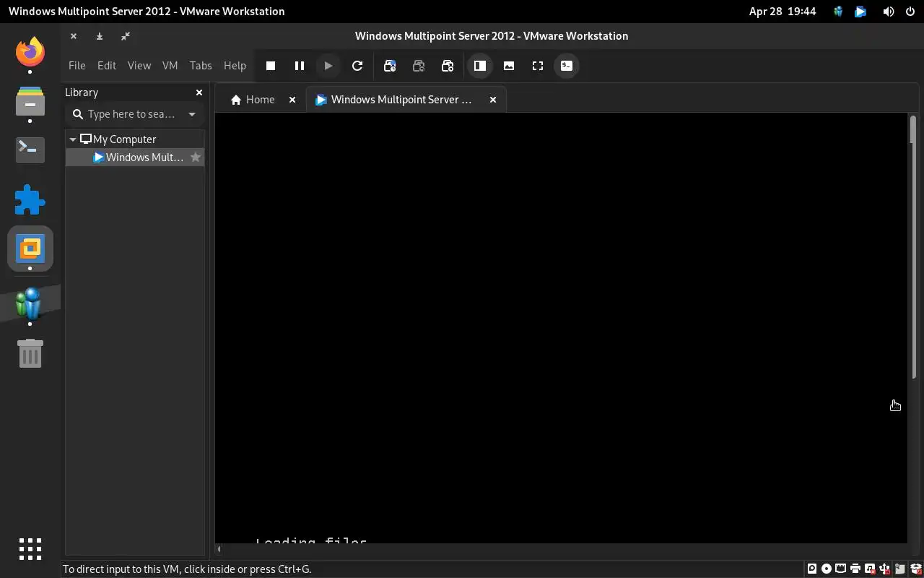The width and height of the screenshot is (924, 578).
Task: Open the message log status icon
Action: [900, 569]
